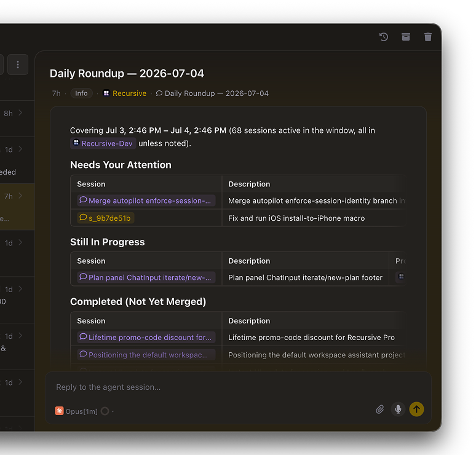This screenshot has width=476, height=455.
Task: Open session s_9b7de51b link
Action: click(x=105, y=218)
